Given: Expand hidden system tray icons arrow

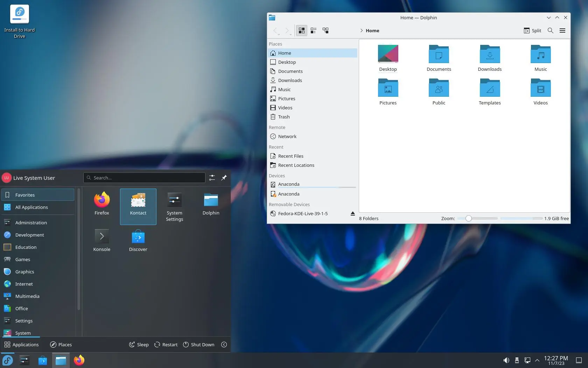Looking at the screenshot, I should [x=537, y=360].
